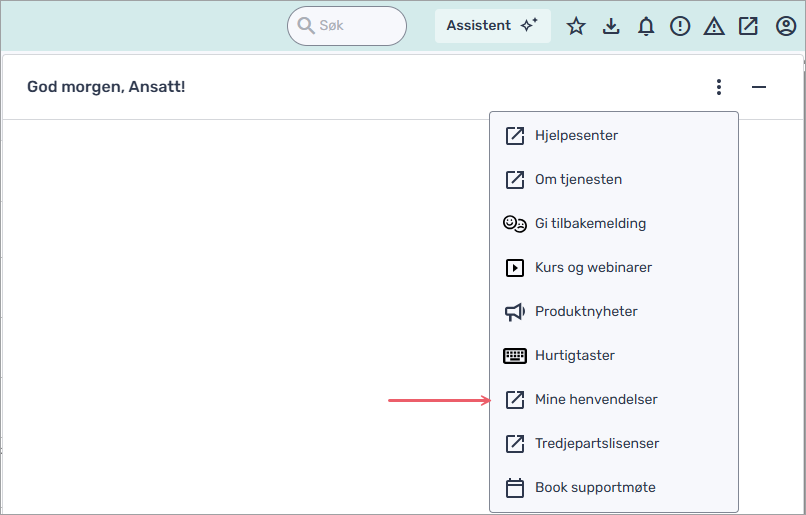Show Hurtigtaster keyboard shortcuts

(x=574, y=355)
